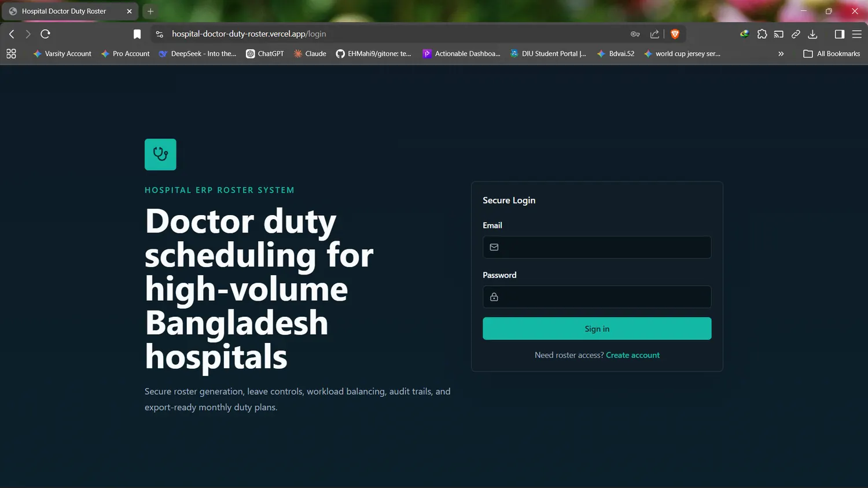Open site settings icon beside the URL

(x=160, y=34)
